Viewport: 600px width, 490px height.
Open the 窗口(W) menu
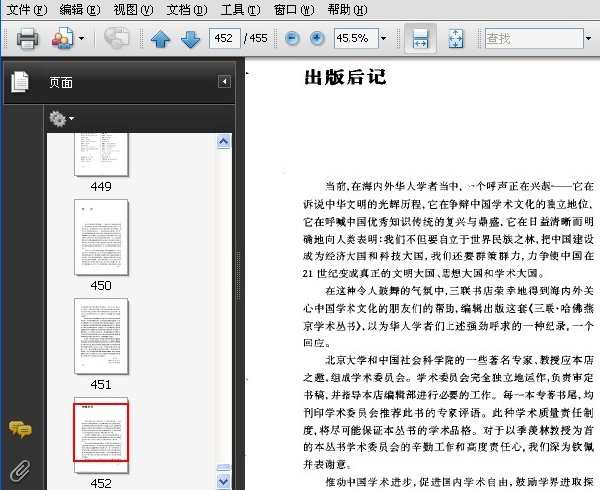pyautogui.click(x=293, y=10)
